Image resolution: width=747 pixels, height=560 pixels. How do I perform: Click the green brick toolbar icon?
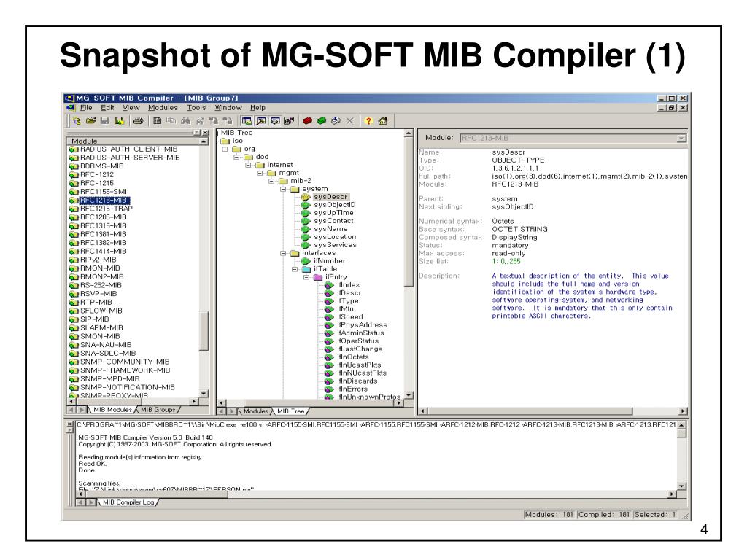322,121
